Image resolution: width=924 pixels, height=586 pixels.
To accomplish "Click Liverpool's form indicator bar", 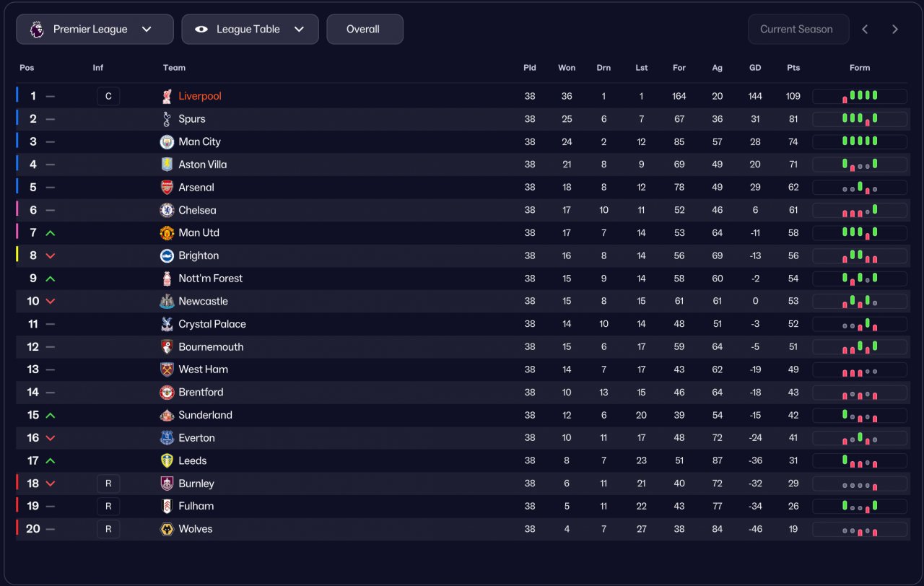I will (860, 96).
